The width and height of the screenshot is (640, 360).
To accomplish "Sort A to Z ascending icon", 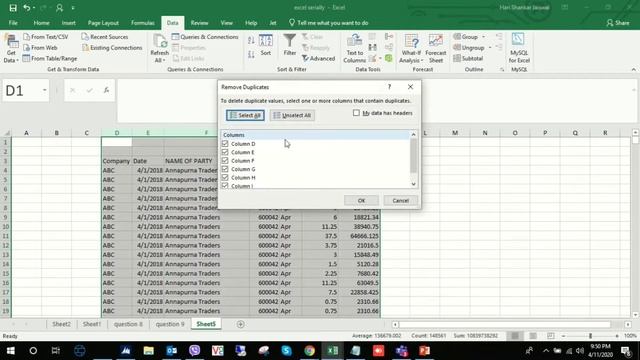I will 251,40.
